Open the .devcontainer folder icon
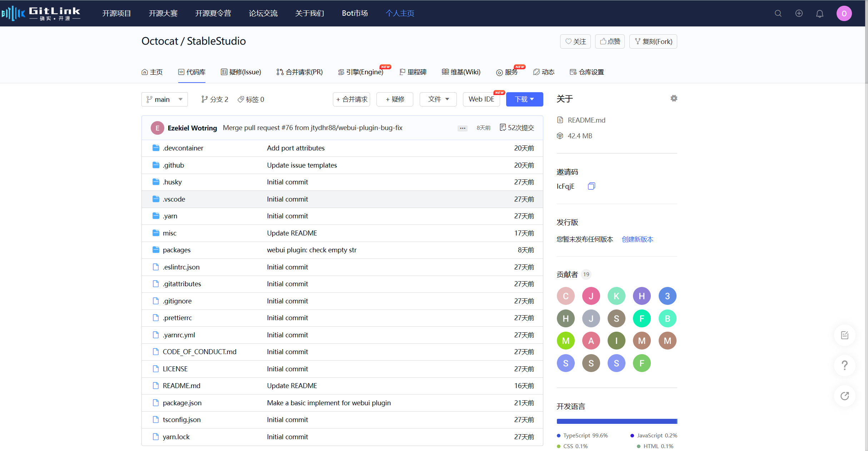Screen dimensions: 868x451 [156, 148]
